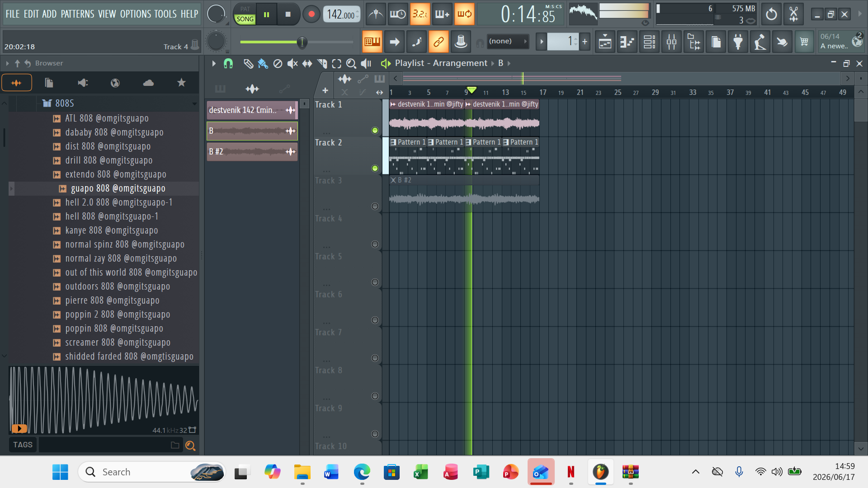
Task: Select the Mute tool in Playlist
Action: 292,64
